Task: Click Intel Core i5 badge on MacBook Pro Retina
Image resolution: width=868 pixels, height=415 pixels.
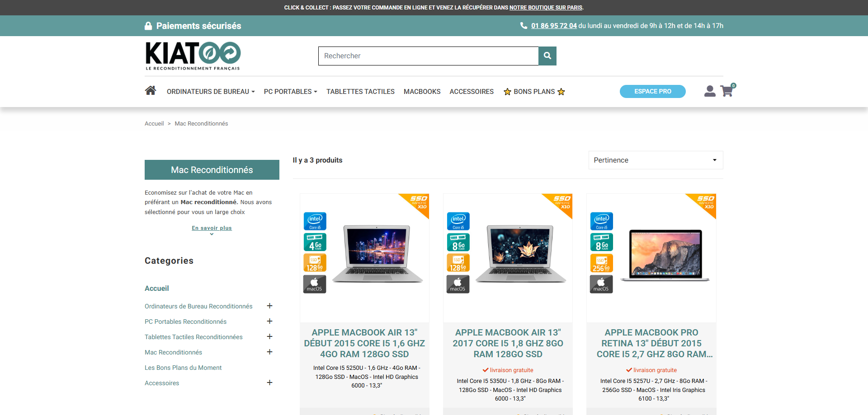Action: point(601,221)
